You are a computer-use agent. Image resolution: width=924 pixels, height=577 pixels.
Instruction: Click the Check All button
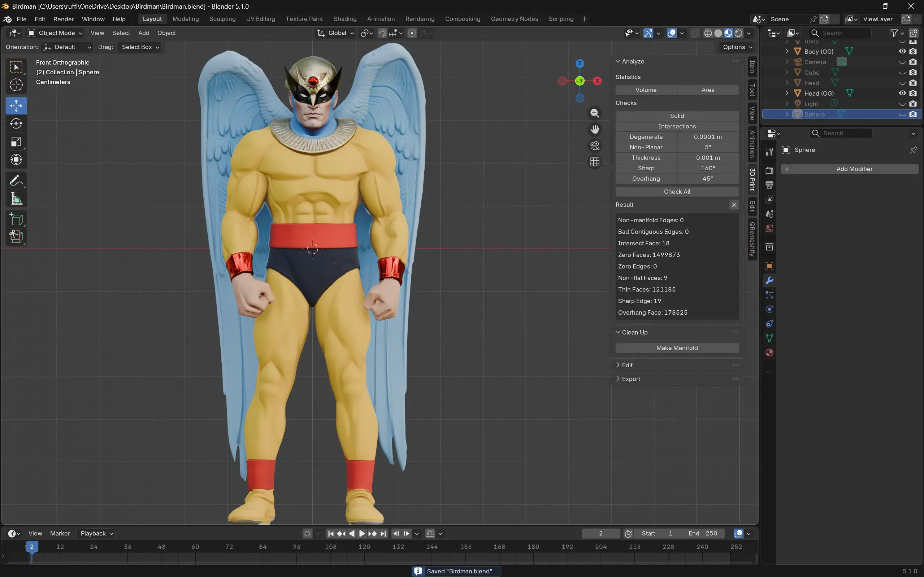tap(677, 192)
